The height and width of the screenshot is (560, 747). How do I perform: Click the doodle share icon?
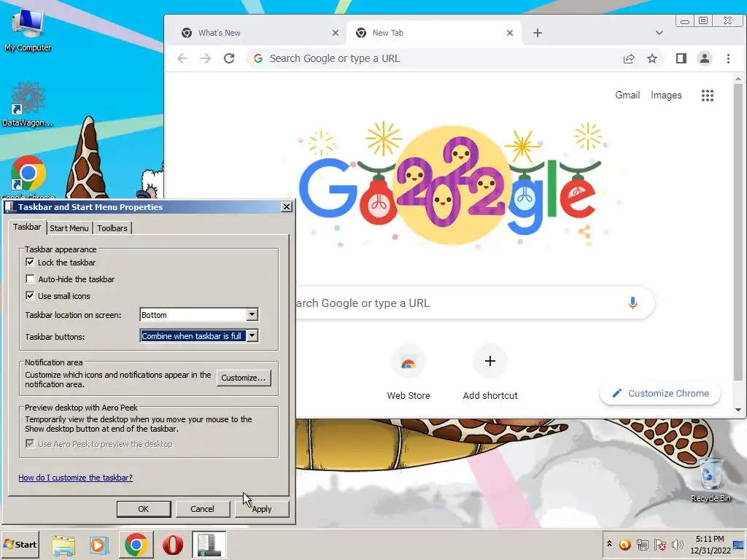(x=584, y=232)
